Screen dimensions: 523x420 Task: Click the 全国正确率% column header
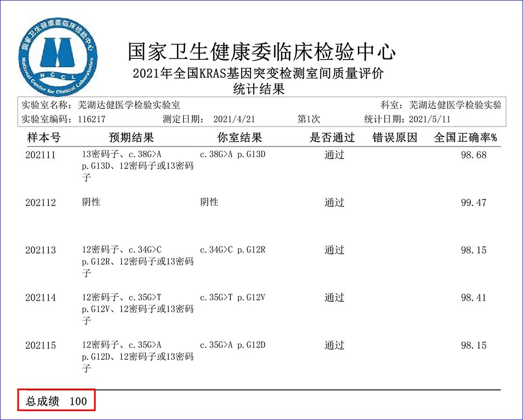pos(466,137)
